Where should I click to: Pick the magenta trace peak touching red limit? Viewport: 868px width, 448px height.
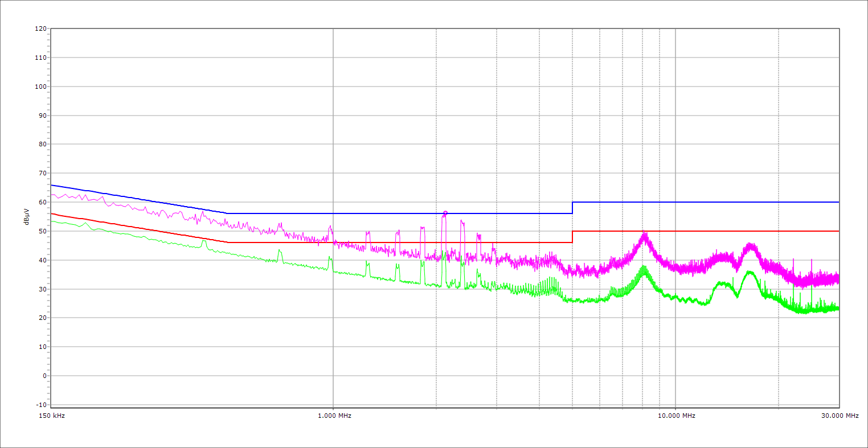point(644,232)
